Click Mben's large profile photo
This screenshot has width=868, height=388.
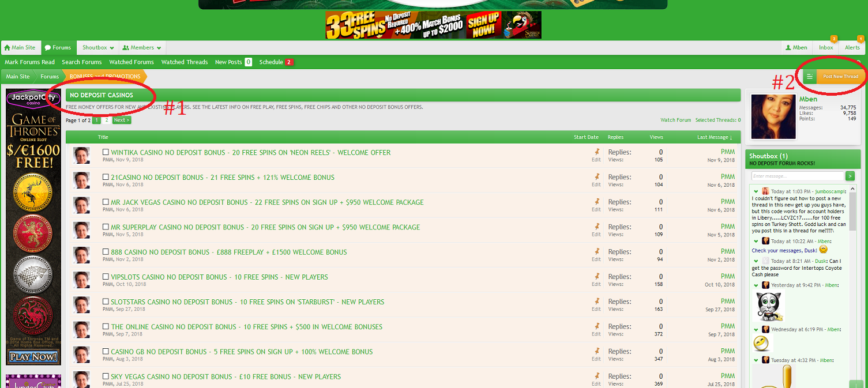pyautogui.click(x=773, y=117)
